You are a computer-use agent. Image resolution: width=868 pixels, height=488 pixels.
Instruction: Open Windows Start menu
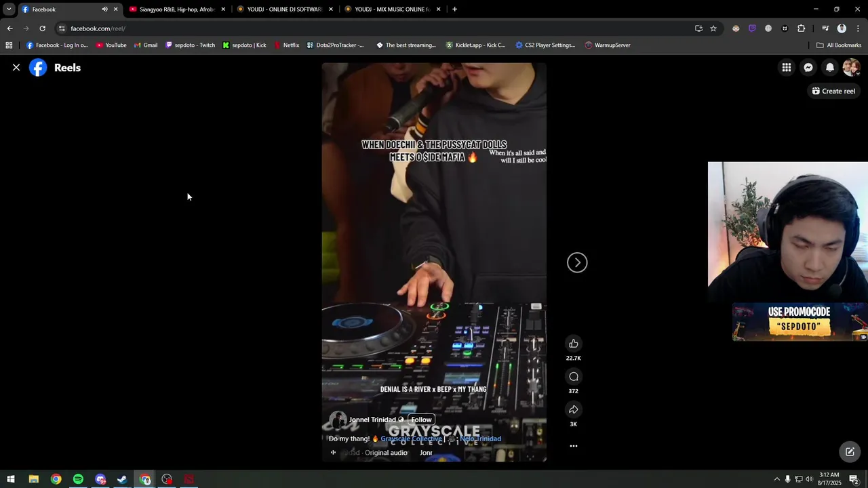pos(11,479)
